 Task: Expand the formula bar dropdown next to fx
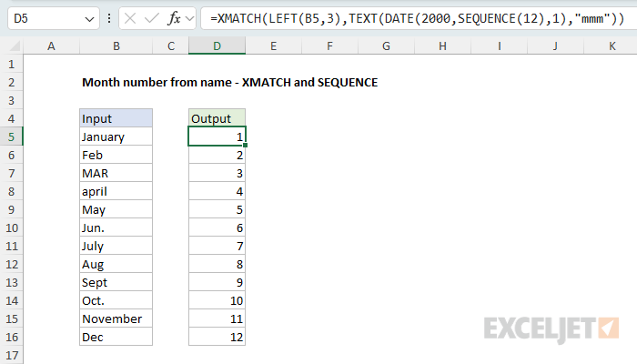coord(189,18)
